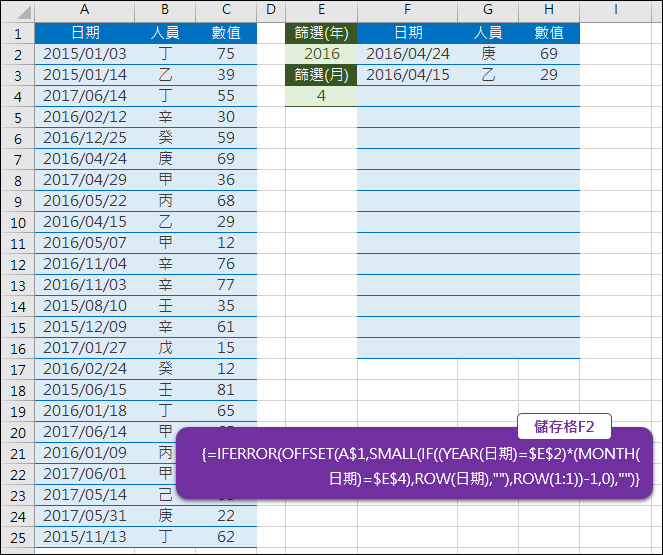Select date cell 2015/01/03

pyautogui.click(x=85, y=54)
